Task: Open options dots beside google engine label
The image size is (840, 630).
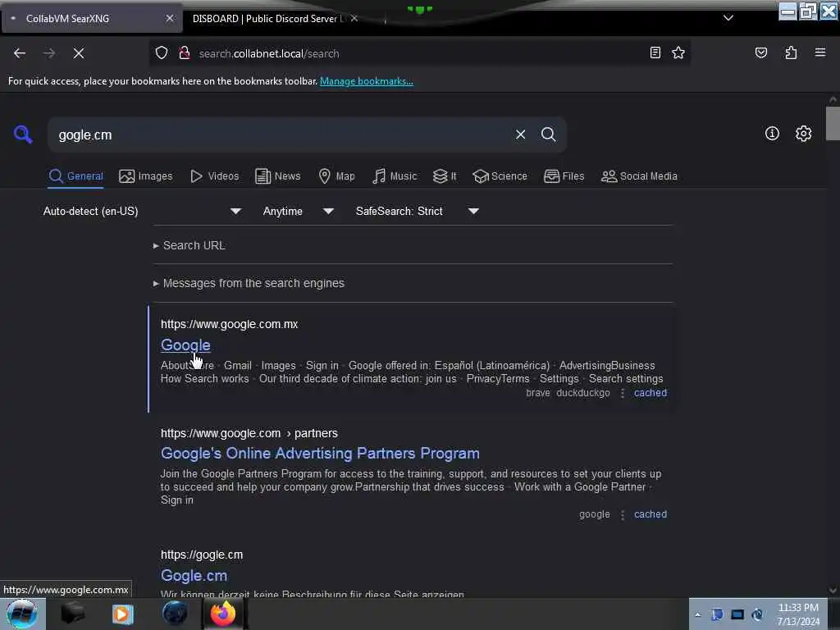Action: pyautogui.click(x=622, y=515)
